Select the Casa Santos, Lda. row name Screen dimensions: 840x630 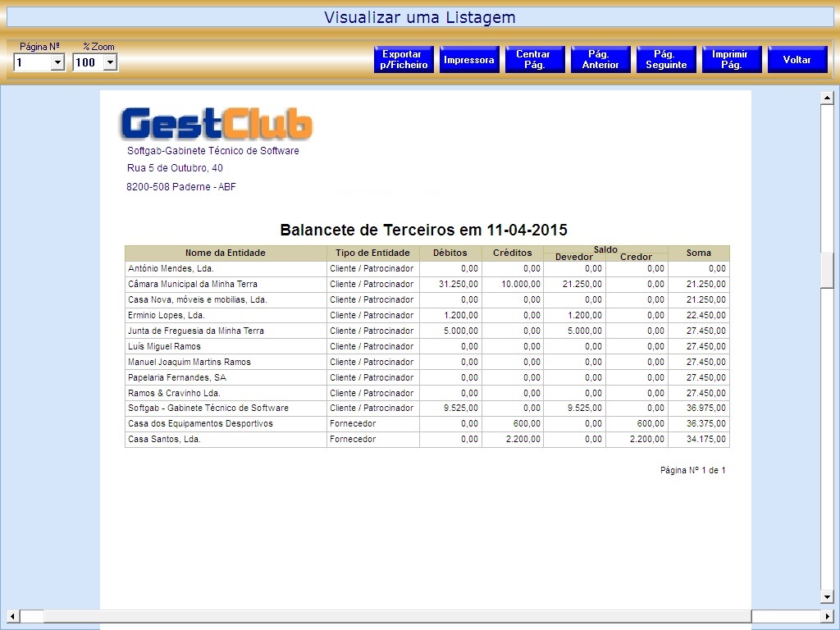[165, 440]
